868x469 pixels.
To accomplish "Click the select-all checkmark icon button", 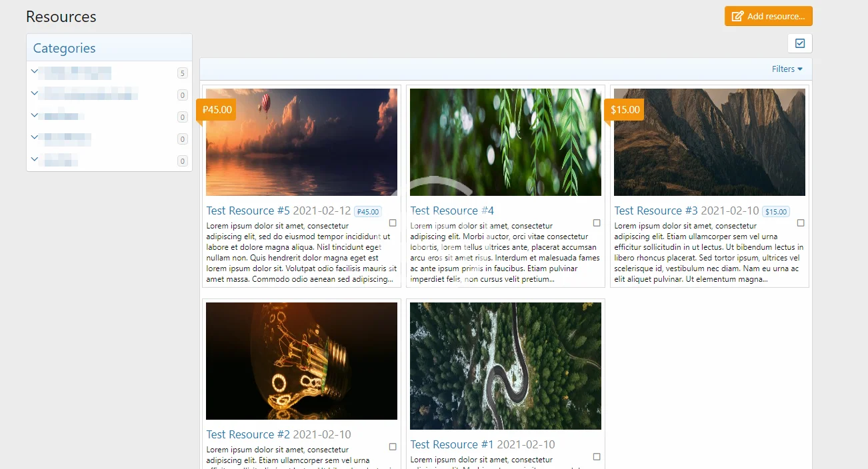I will pyautogui.click(x=800, y=43).
